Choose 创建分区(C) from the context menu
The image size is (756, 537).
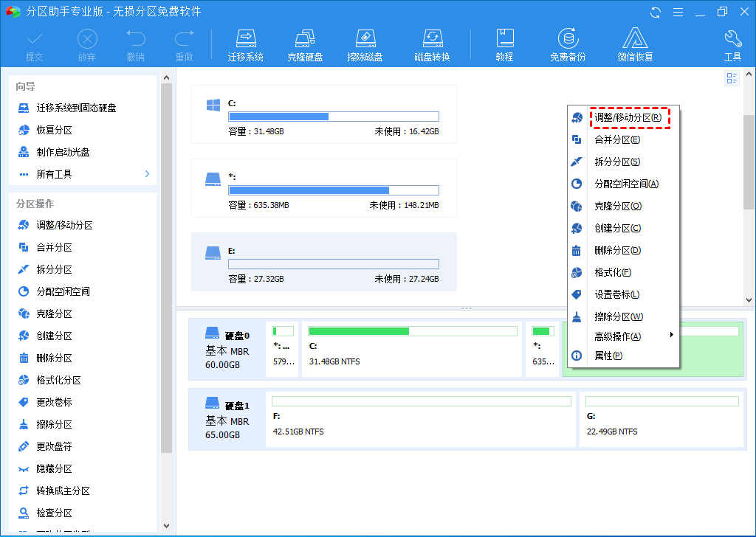click(x=623, y=228)
